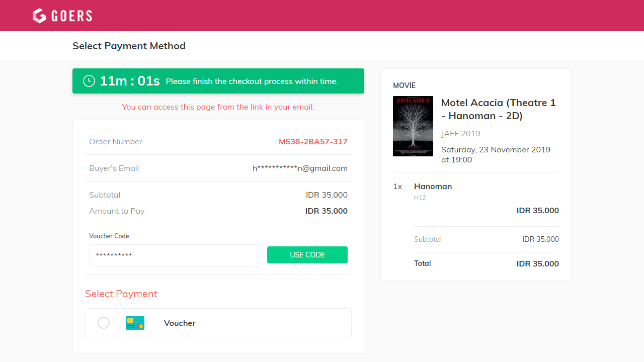Click the Voucher payment option label
This screenshot has height=362, width=644.
click(180, 323)
